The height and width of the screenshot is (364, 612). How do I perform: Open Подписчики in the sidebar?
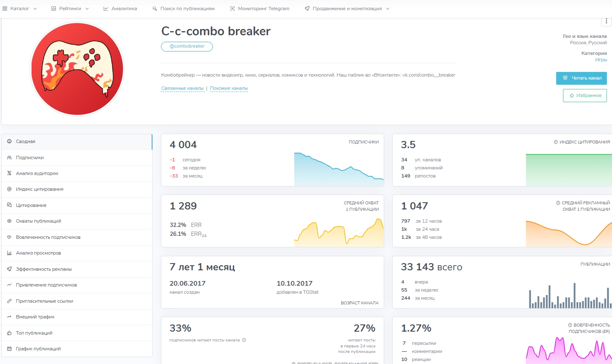tap(77, 158)
